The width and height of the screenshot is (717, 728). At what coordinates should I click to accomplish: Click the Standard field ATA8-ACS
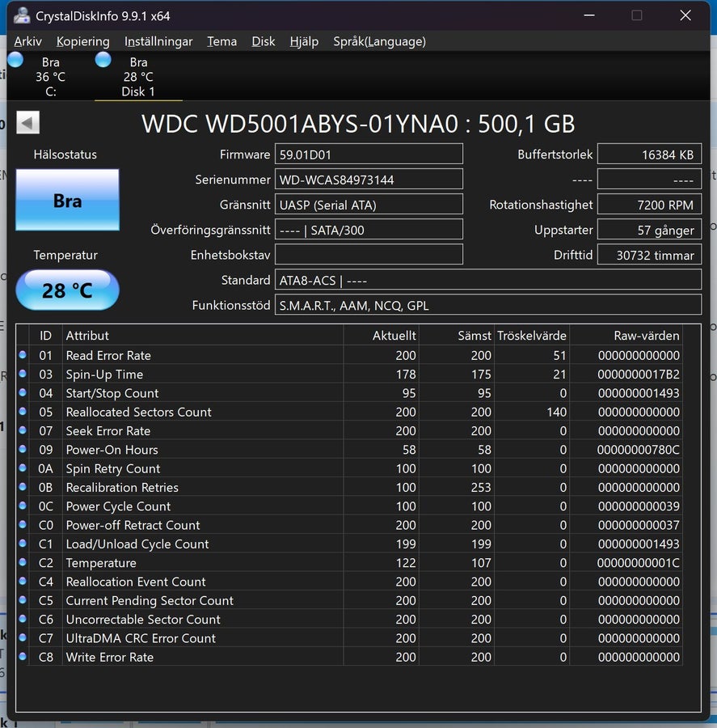coord(487,280)
